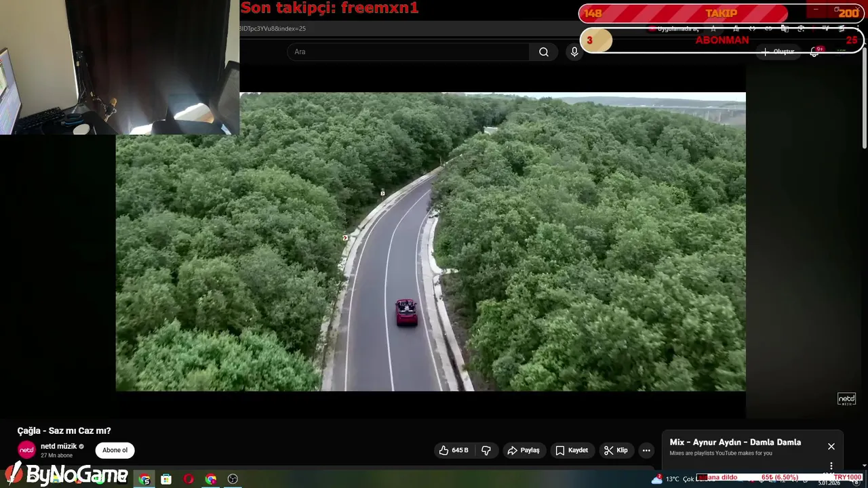The width and height of the screenshot is (868, 488).
Task: Activate voice search microphone icon
Action: (x=574, y=52)
